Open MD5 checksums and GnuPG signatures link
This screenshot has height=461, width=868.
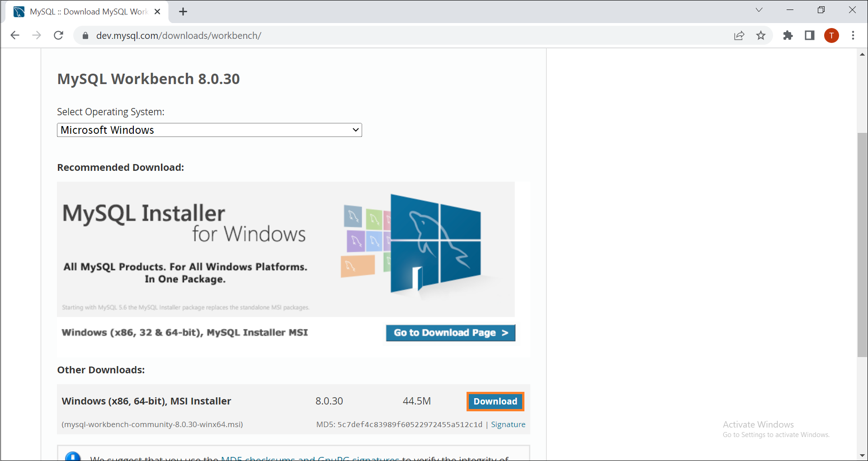[x=310, y=458]
